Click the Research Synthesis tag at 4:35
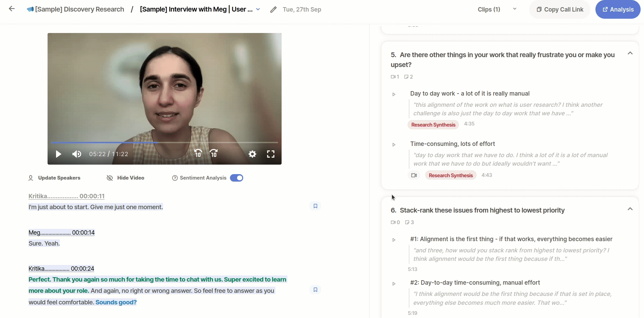Screen dimensions: 644x318 (x=433, y=125)
